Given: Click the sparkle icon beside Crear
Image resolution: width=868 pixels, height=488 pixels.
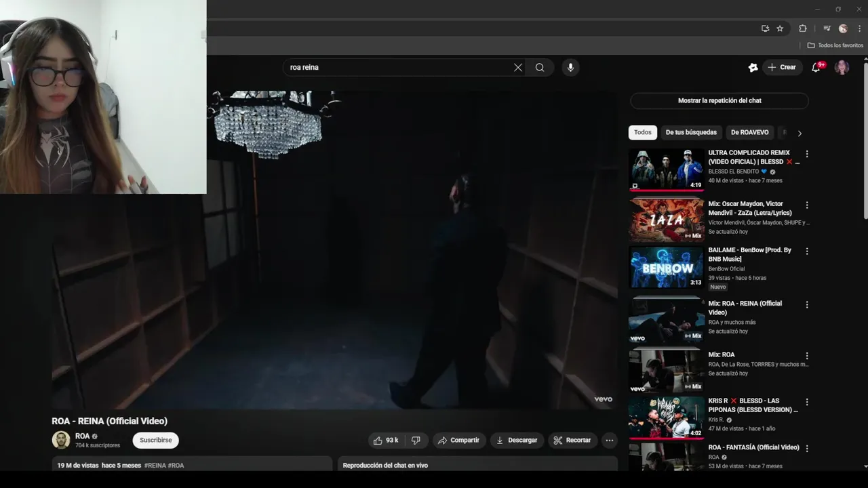Looking at the screenshot, I should [x=753, y=67].
